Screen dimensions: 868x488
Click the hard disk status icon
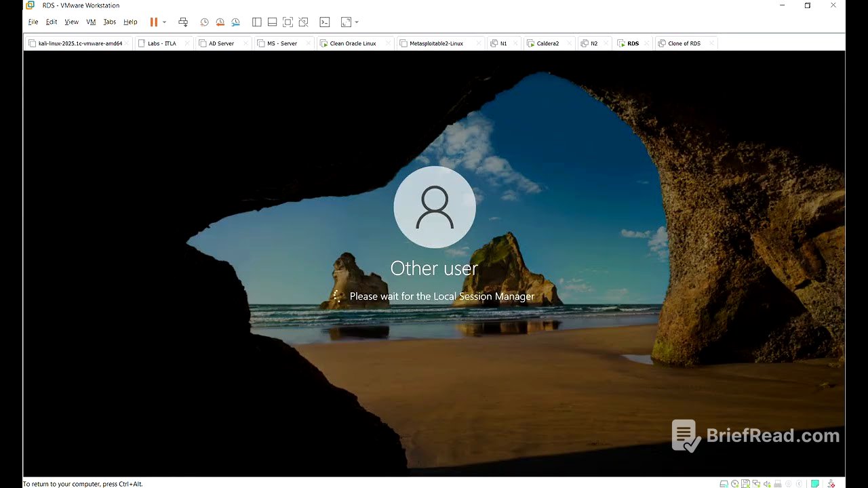724,483
